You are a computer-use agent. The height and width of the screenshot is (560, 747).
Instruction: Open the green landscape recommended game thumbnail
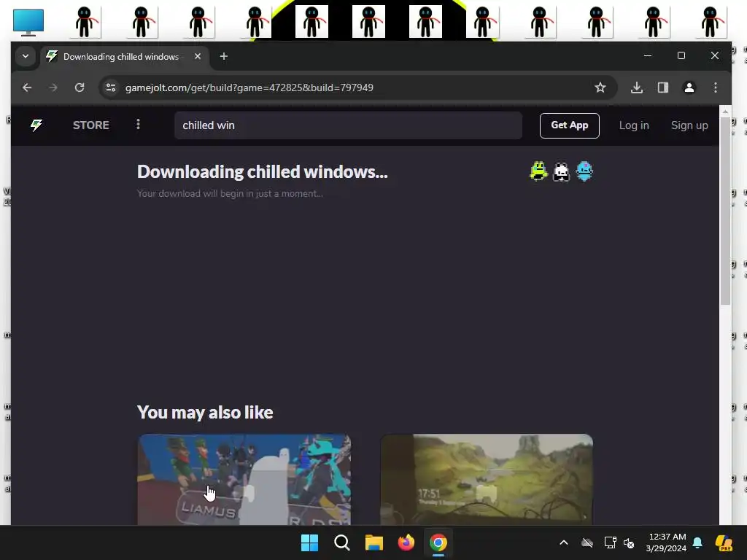[x=487, y=479]
